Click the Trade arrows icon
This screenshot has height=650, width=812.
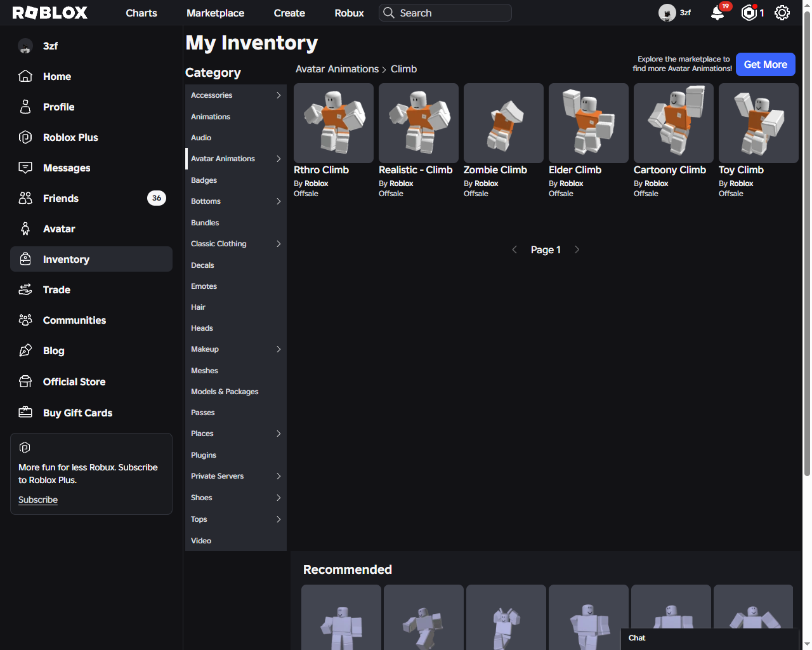25,289
